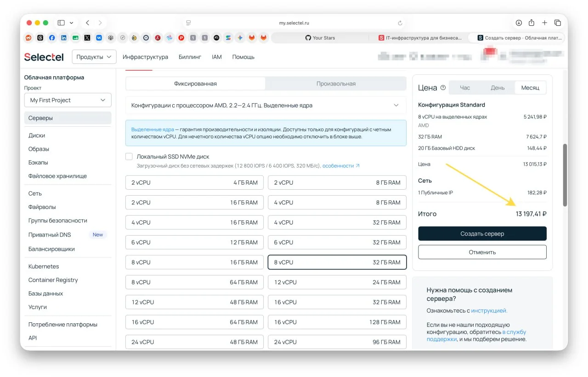Open the Продукты dropdown
The height and width of the screenshot is (377, 588).
tap(94, 57)
